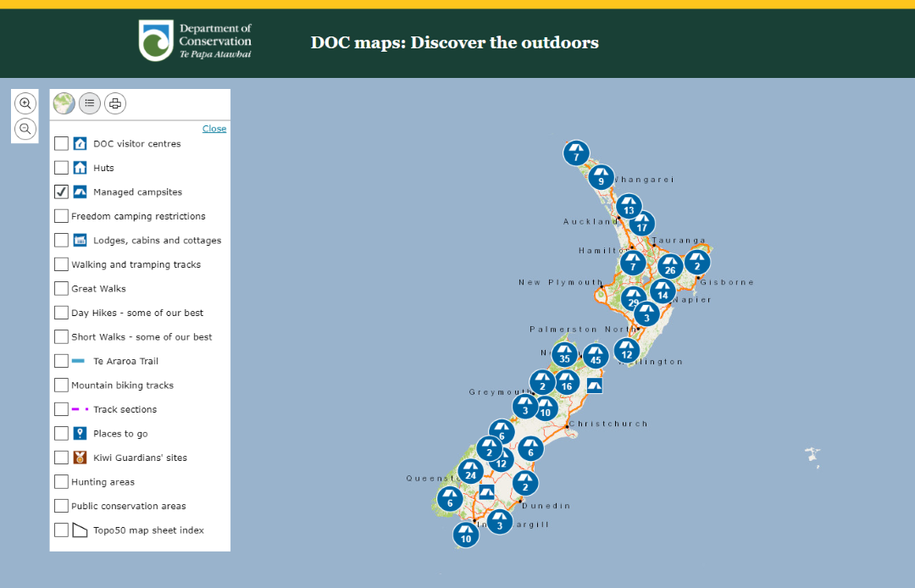The image size is (915, 588).
Task: Enable Mountain biking tracks checkbox
Action: pyautogui.click(x=61, y=385)
